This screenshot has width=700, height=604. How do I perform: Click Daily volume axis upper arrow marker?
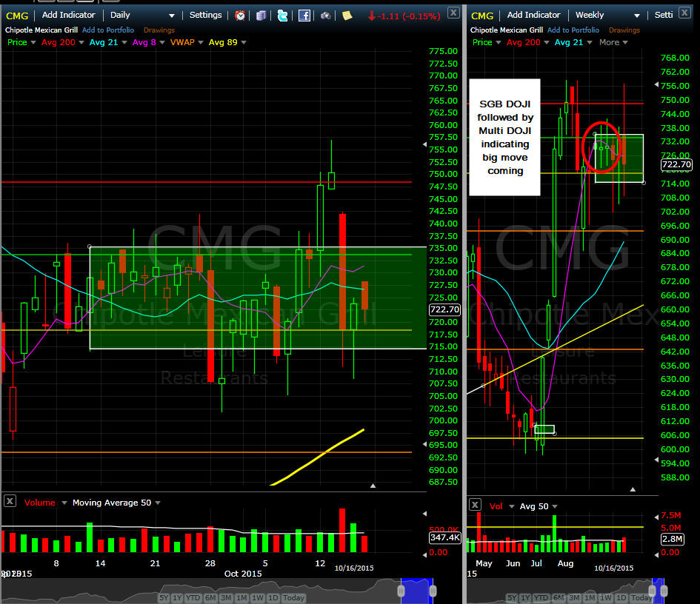point(424,514)
